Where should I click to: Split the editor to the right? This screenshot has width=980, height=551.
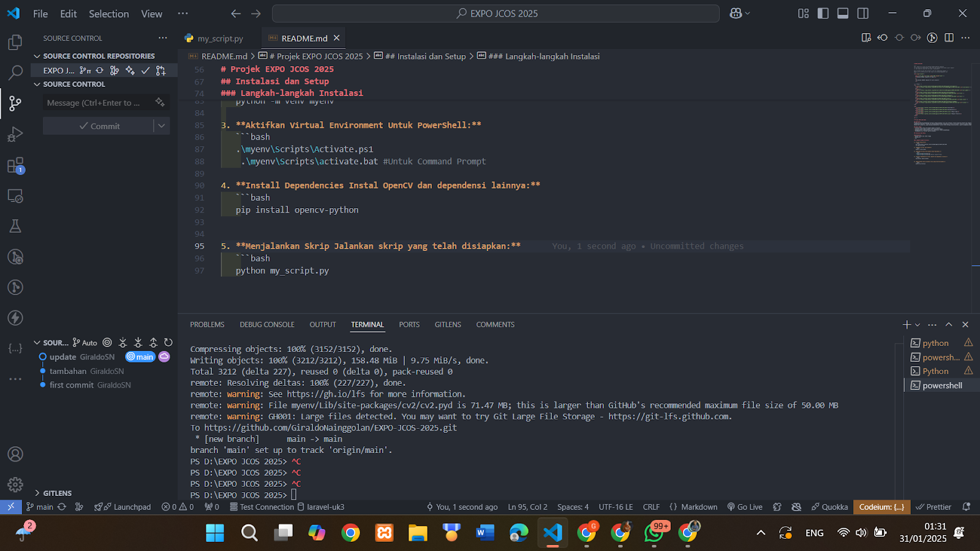949,38
